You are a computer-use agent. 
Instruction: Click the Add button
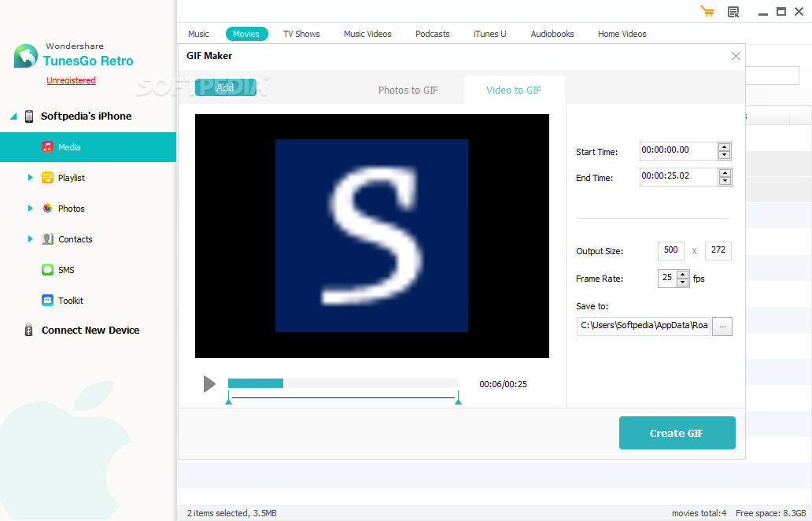click(225, 87)
